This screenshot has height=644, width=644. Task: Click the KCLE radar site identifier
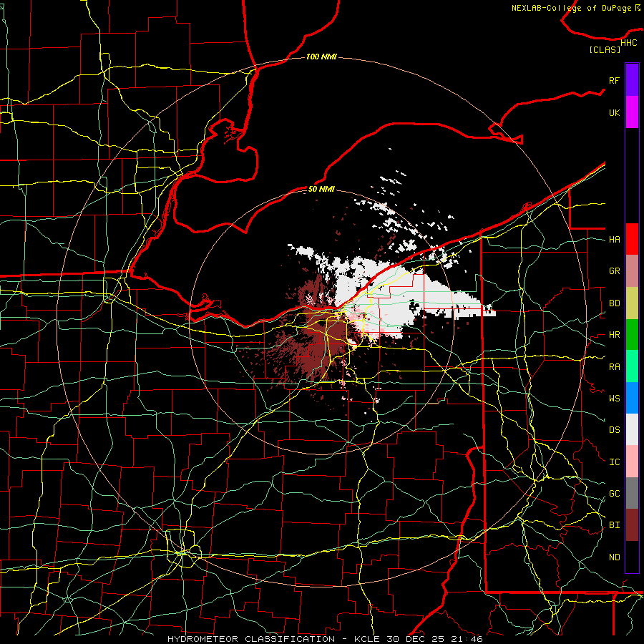click(x=367, y=639)
